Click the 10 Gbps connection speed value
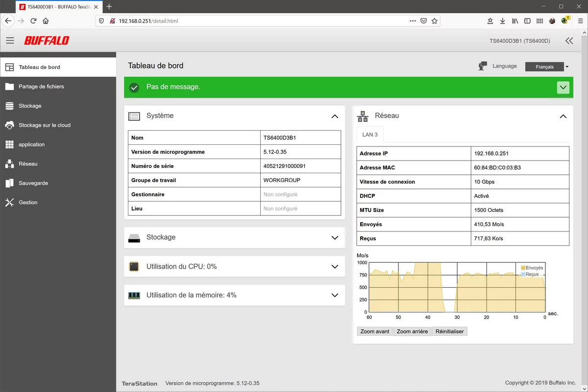 pos(485,182)
